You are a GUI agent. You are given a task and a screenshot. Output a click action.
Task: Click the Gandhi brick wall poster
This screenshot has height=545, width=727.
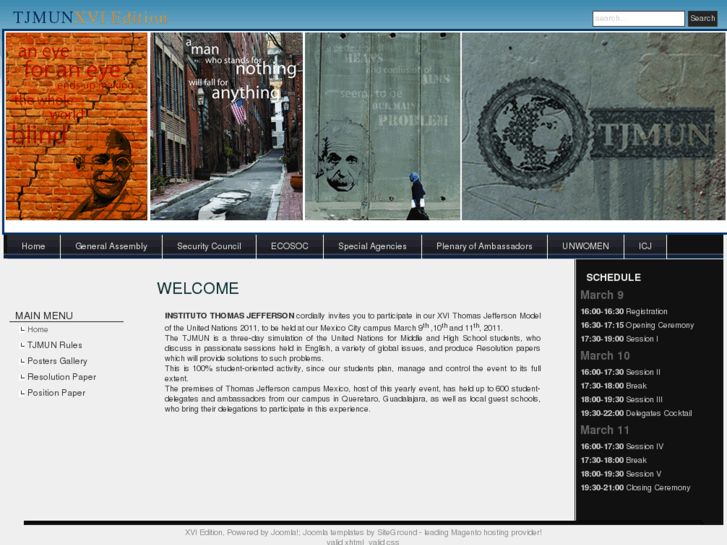click(x=77, y=126)
